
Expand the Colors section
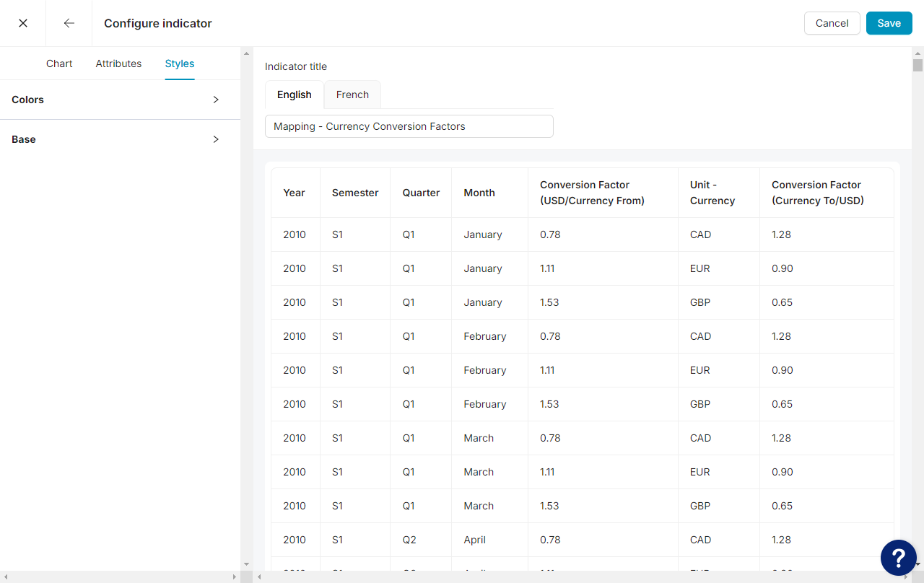[120, 100]
